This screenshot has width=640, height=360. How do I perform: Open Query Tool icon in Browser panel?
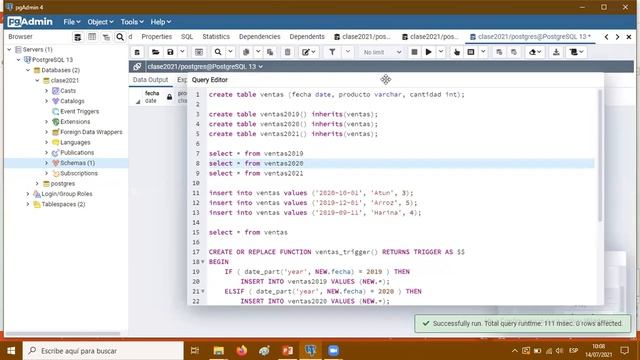(77, 37)
